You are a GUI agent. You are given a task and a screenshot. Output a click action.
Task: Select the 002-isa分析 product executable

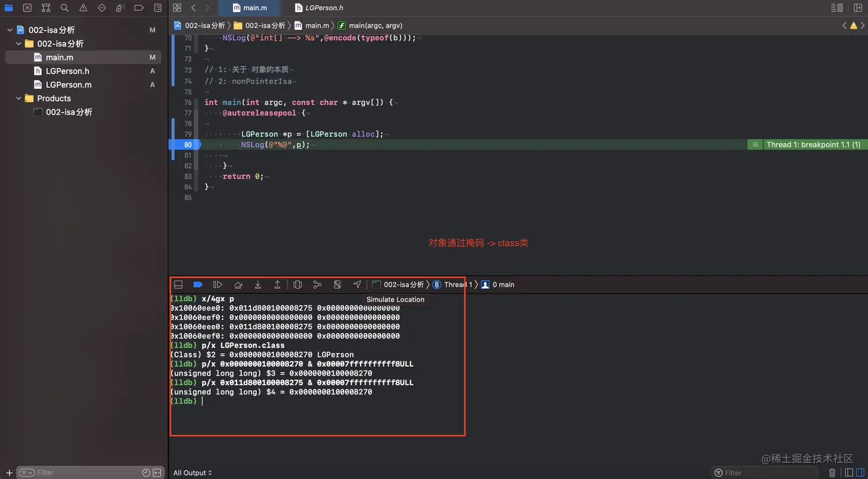point(83,112)
